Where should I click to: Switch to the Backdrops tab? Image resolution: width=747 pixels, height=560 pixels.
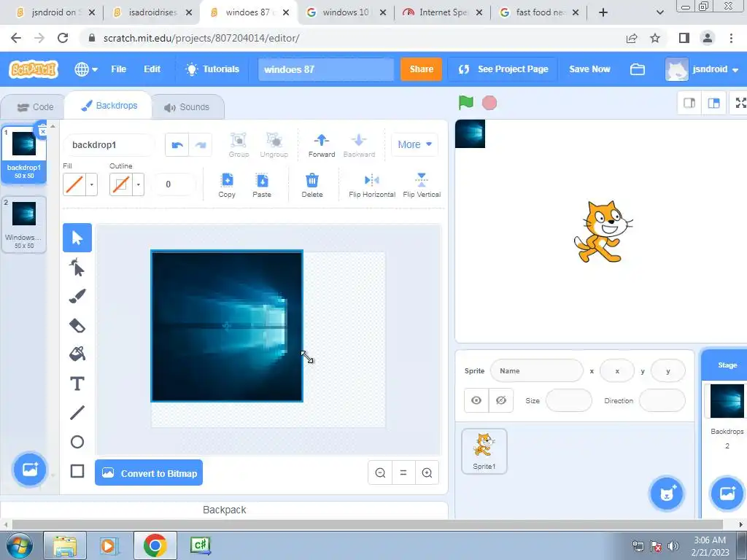(x=109, y=106)
